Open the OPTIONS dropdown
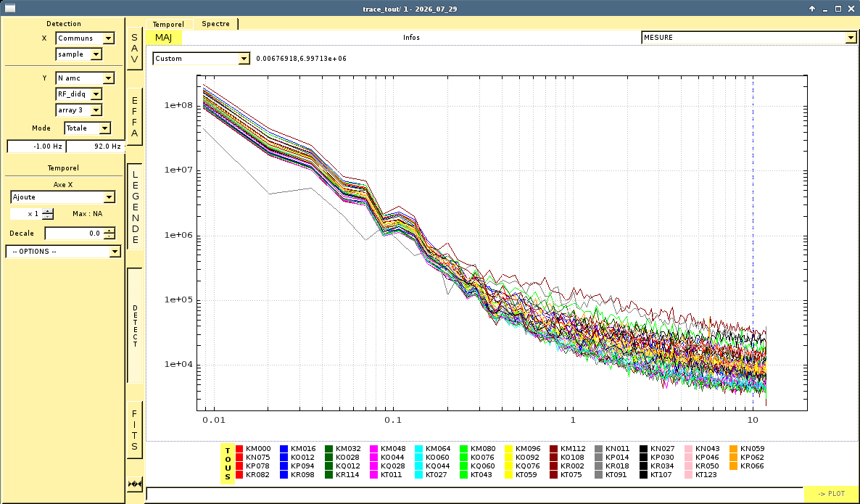860x504 pixels. point(63,251)
